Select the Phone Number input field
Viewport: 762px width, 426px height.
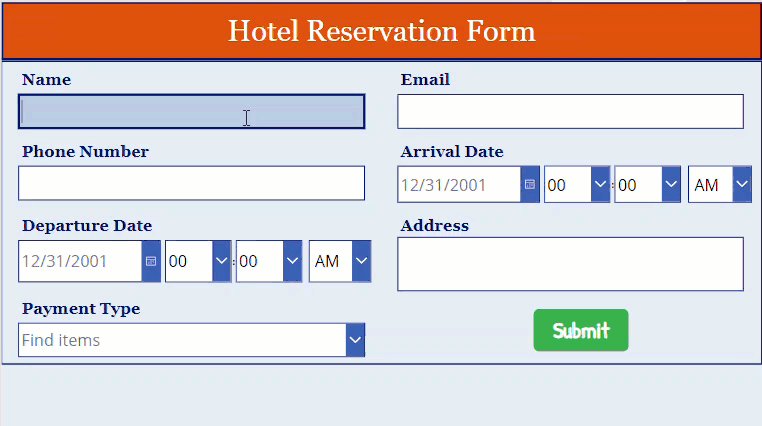coord(191,183)
